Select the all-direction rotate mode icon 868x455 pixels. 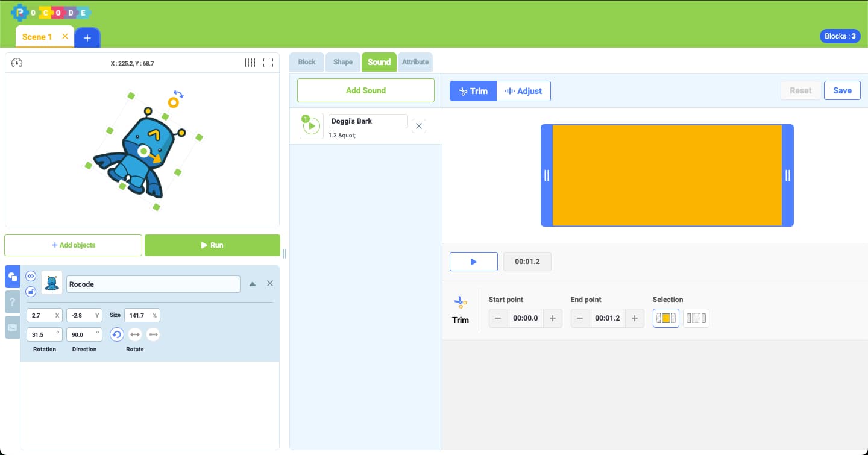(x=117, y=334)
